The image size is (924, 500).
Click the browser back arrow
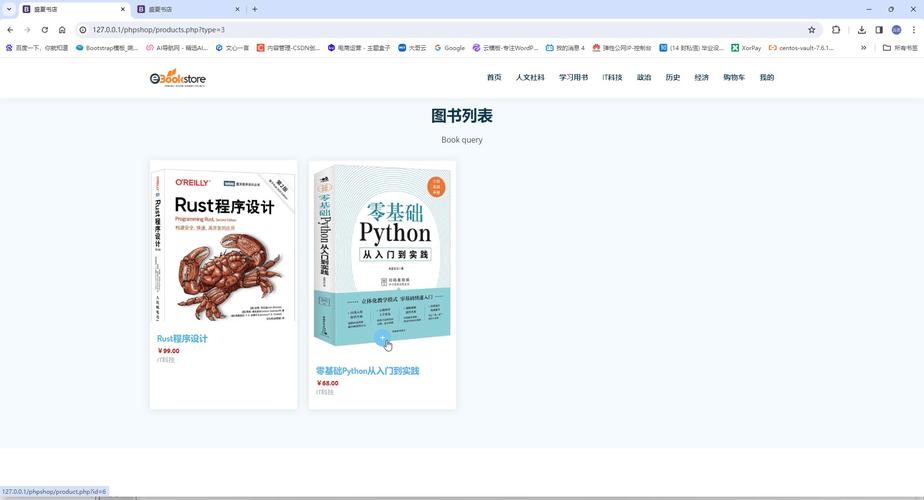10,29
